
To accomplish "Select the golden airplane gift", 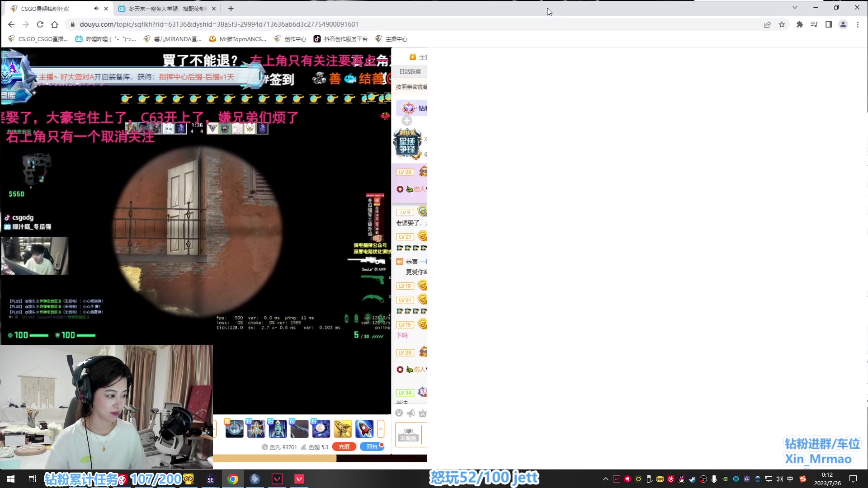I will (x=343, y=428).
